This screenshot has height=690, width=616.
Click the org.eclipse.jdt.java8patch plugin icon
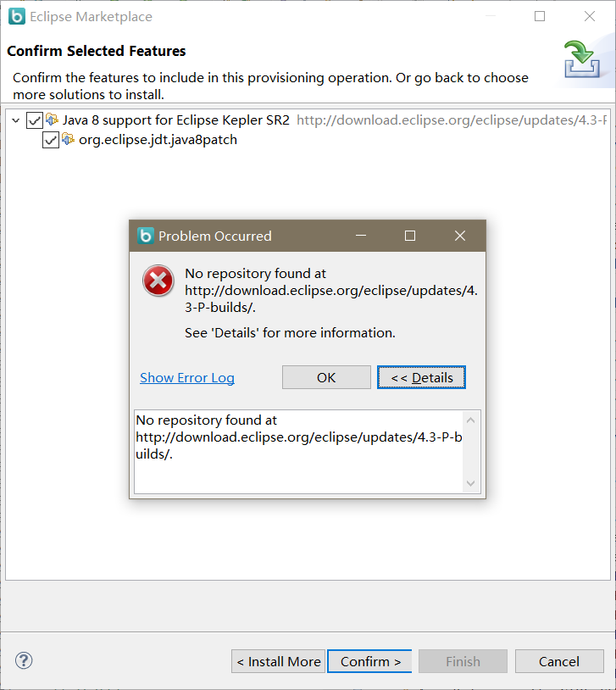(68, 140)
